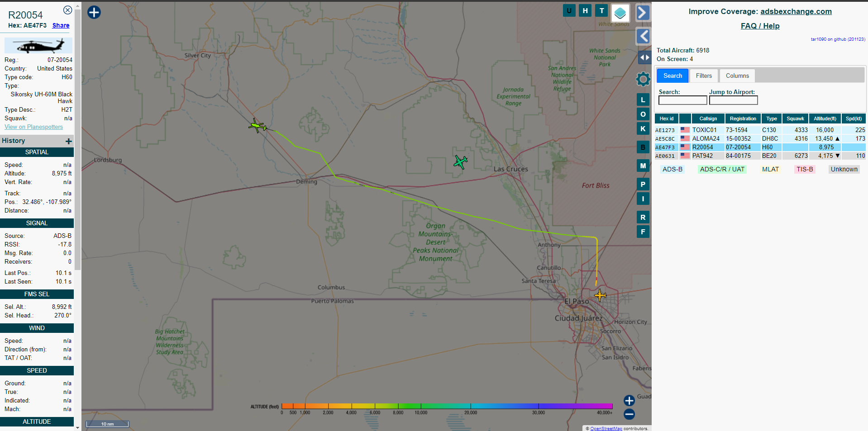The image size is (868, 431).
Task: Click the R map option button
Action: (643, 218)
